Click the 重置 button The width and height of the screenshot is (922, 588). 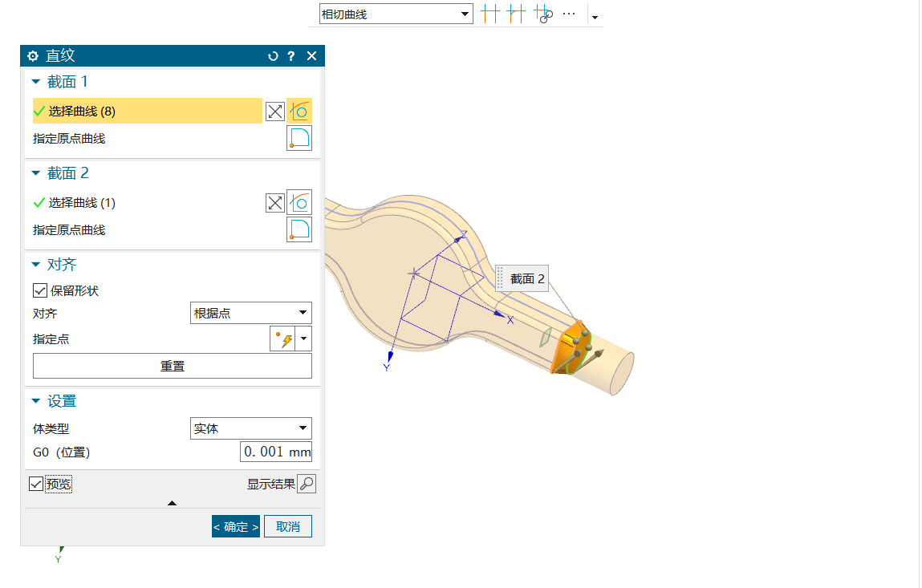coord(173,366)
